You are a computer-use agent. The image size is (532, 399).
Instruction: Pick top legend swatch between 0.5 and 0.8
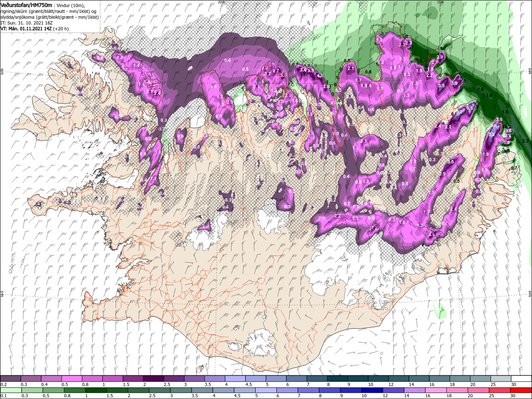[x=71, y=379]
